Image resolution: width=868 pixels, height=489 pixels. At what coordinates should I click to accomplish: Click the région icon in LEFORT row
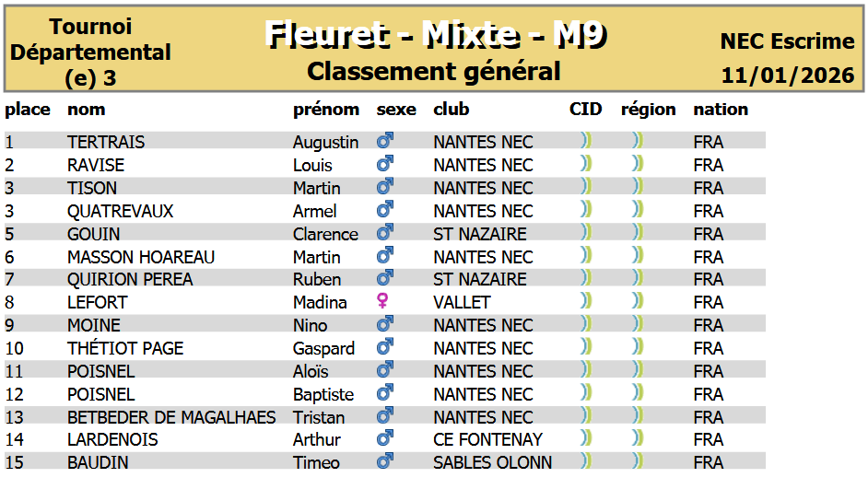(637, 301)
